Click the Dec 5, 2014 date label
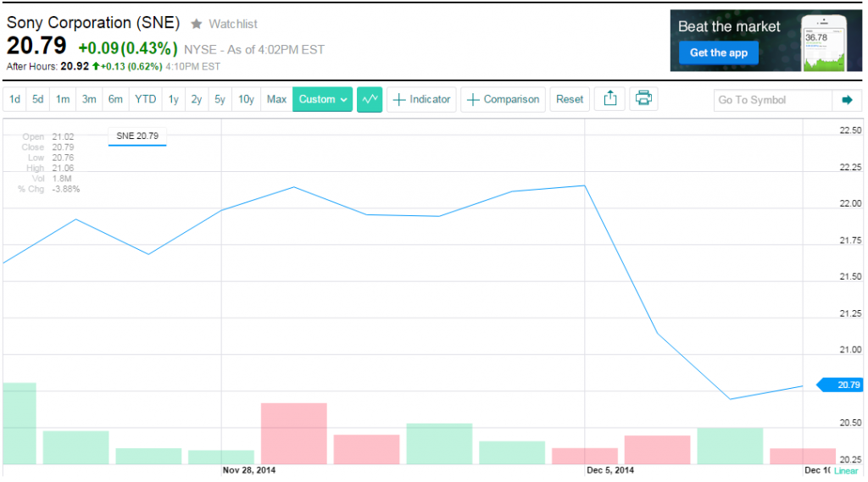The width and height of the screenshot is (868, 482). [x=610, y=470]
